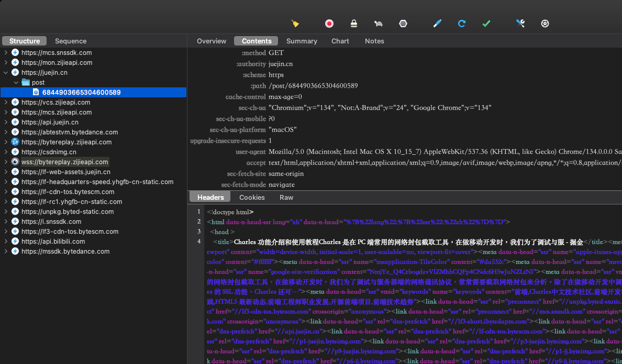Select the Headers response tab
This screenshot has width=622, height=364.
coord(210,197)
